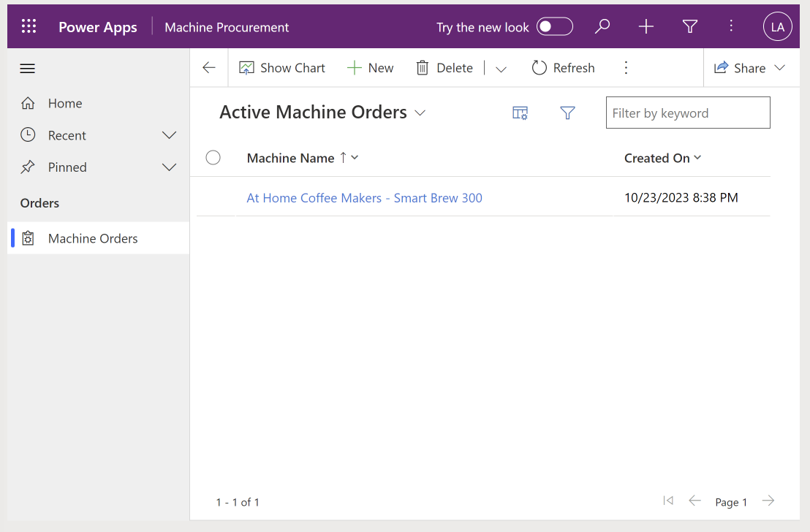The image size is (810, 532).
Task: Open At Home Coffee Makers - Smart Brew 300
Action: (364, 198)
